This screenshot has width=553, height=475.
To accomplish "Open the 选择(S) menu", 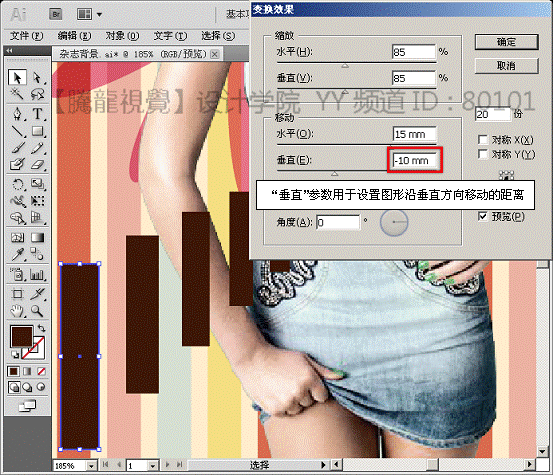I will 218,36.
